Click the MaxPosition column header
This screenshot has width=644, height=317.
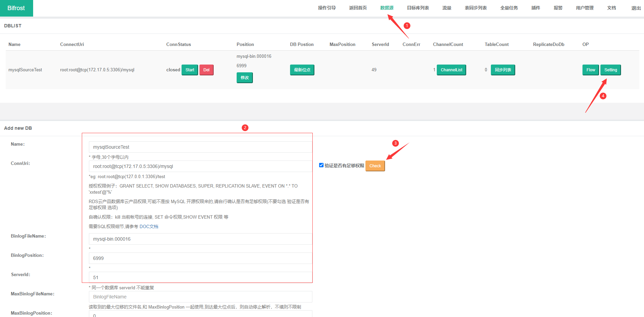point(342,44)
